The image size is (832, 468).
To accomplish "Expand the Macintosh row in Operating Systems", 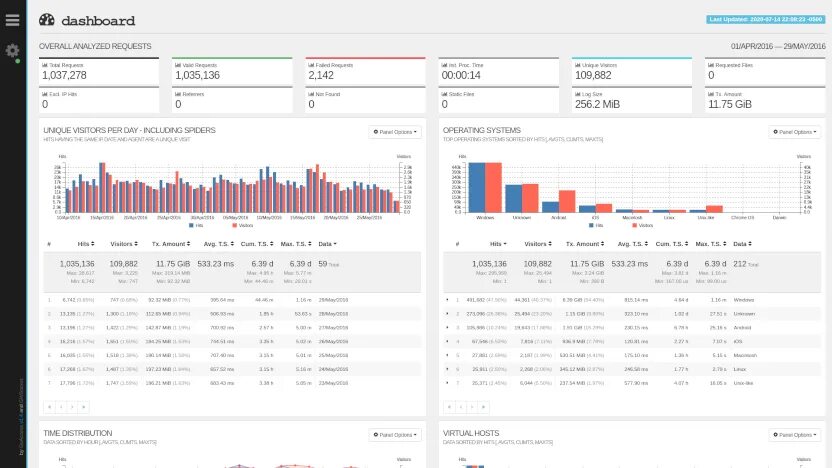I will point(448,355).
